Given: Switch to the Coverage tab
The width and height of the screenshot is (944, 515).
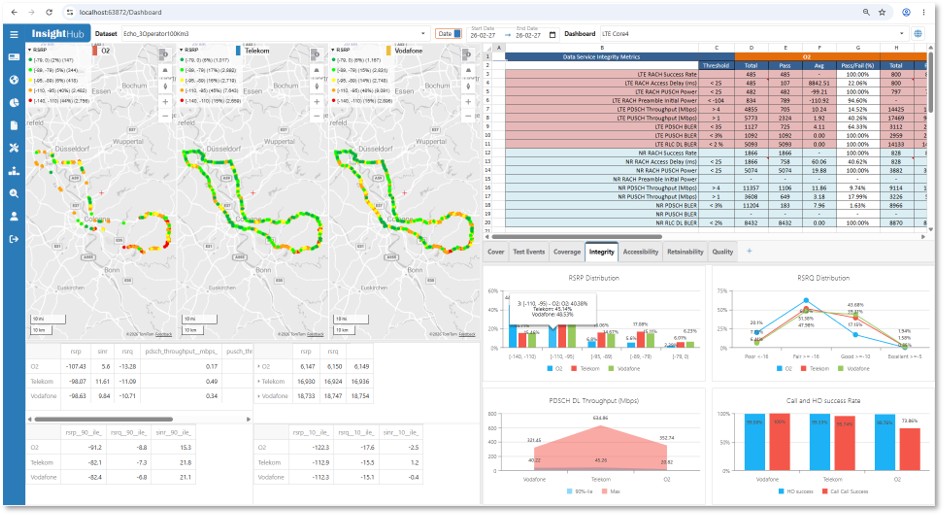Looking at the screenshot, I should click(567, 252).
